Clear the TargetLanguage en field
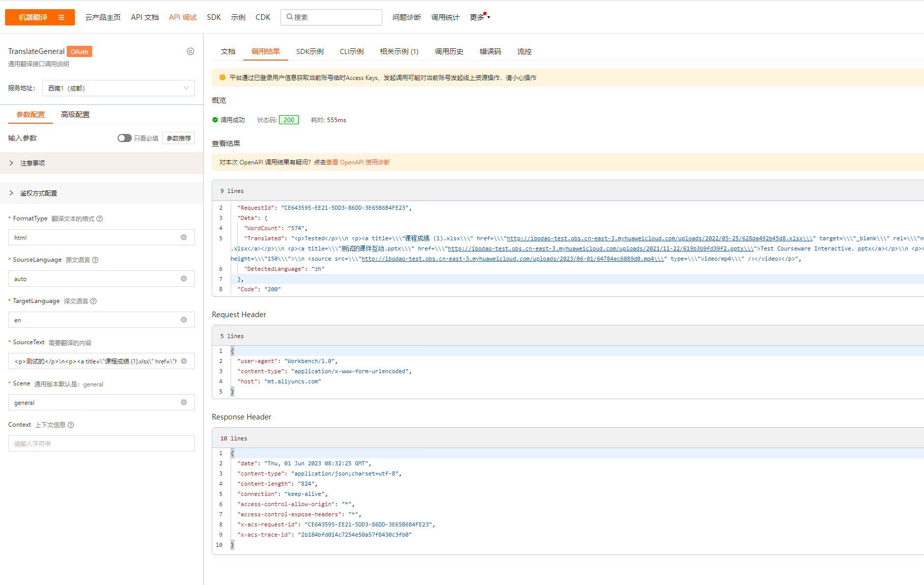This screenshot has width=924, height=585. (184, 320)
